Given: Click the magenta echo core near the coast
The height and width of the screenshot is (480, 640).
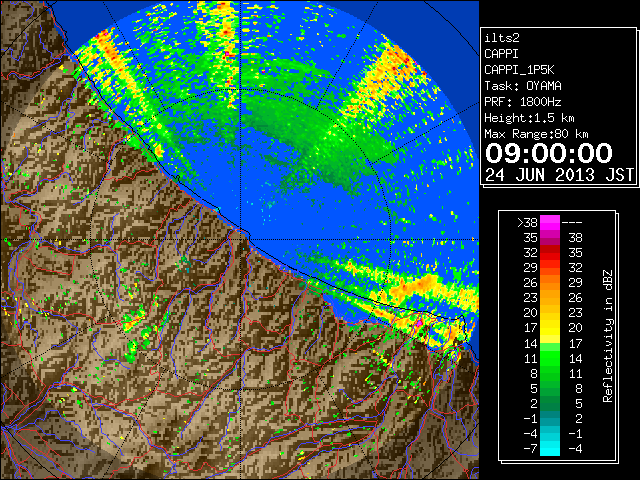Looking at the screenshot, I should [419, 323].
